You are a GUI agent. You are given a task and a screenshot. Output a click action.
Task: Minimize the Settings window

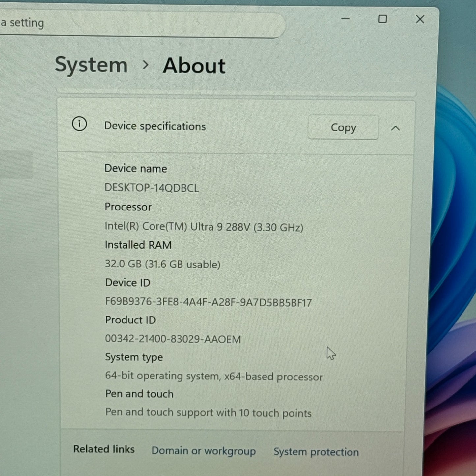[x=345, y=19]
